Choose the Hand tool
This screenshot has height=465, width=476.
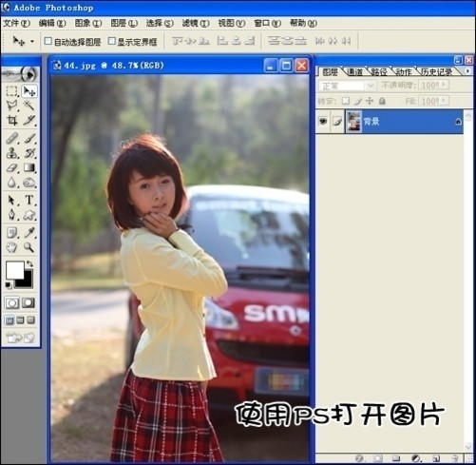tap(12, 247)
